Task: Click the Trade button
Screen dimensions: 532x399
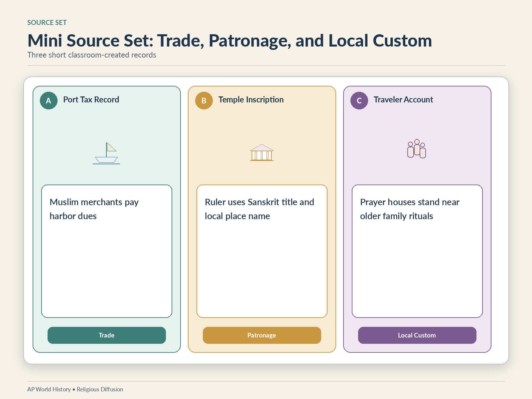Action: click(x=107, y=335)
